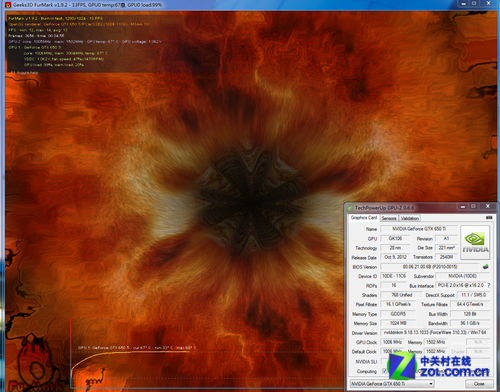The height and width of the screenshot is (392, 500).
Task: Click the Die Size value '221 mm²'
Action: pos(446,248)
